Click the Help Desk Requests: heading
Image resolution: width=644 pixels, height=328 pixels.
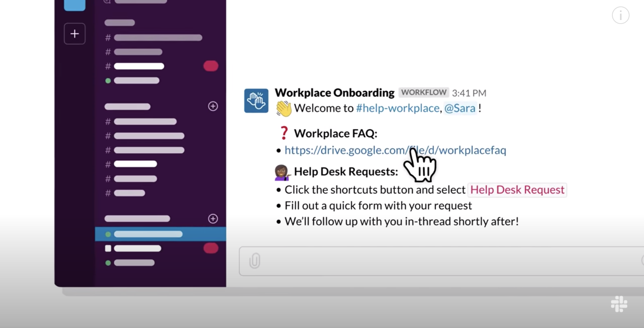point(346,172)
